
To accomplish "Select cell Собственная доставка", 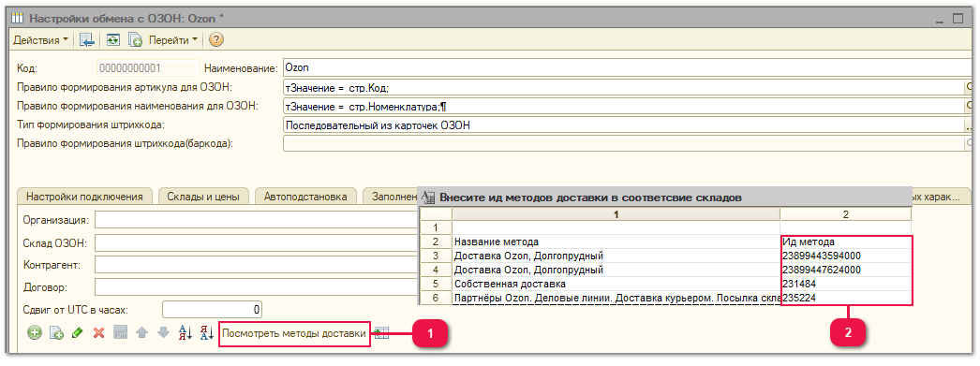I will pyautogui.click(x=616, y=285).
